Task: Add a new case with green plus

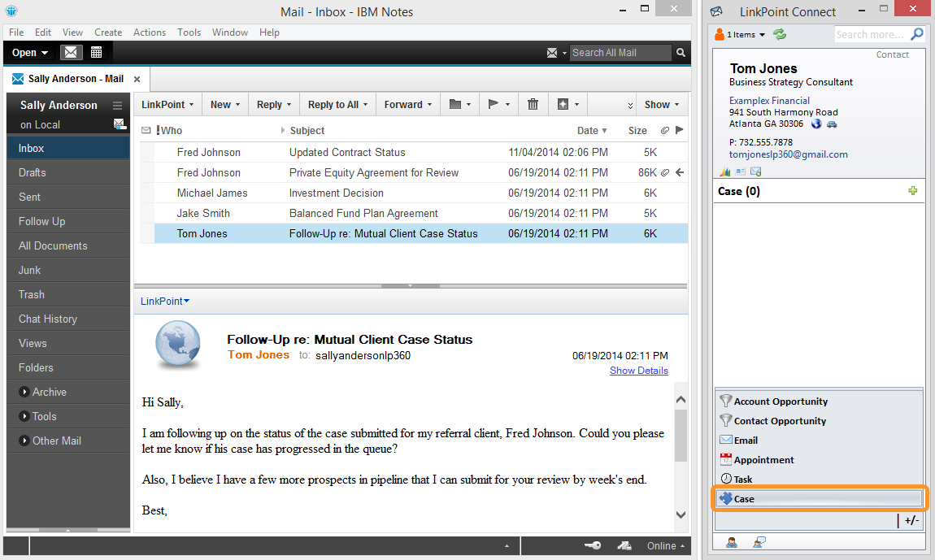Action: [x=912, y=191]
